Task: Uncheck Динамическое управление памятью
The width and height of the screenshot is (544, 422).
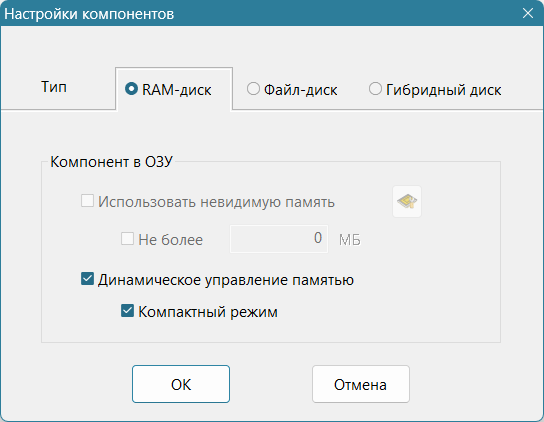Action: coord(87,279)
